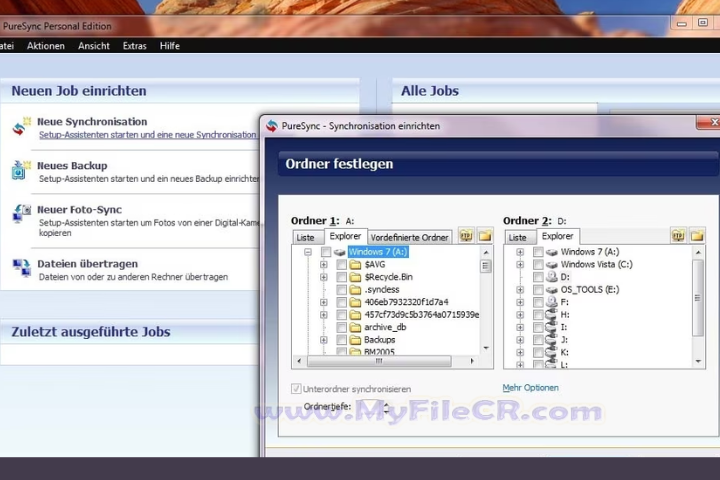Image resolution: width=720 pixels, height=480 pixels.
Task: Toggle Unterordner synchronisieren checkbox
Action: click(296, 389)
